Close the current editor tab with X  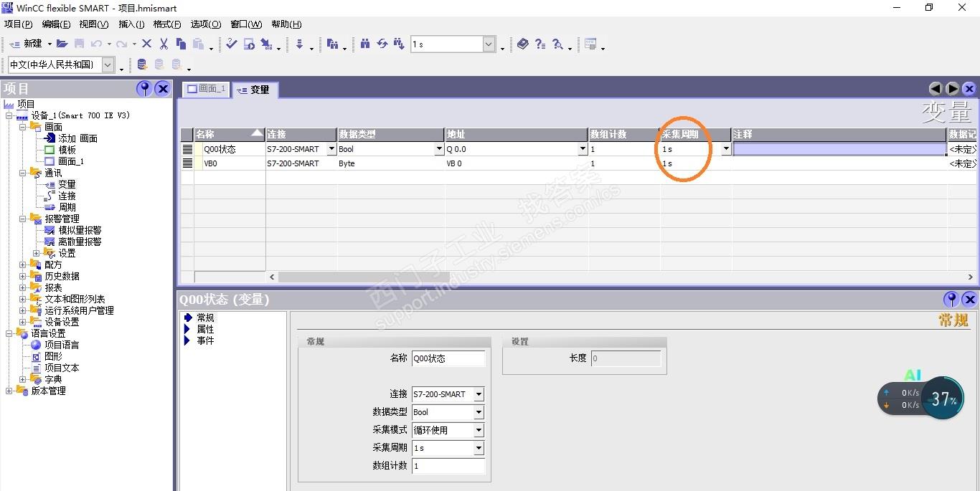(x=969, y=89)
